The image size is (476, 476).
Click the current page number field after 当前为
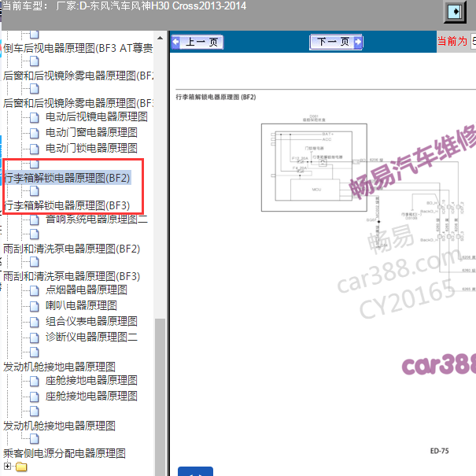(x=473, y=41)
